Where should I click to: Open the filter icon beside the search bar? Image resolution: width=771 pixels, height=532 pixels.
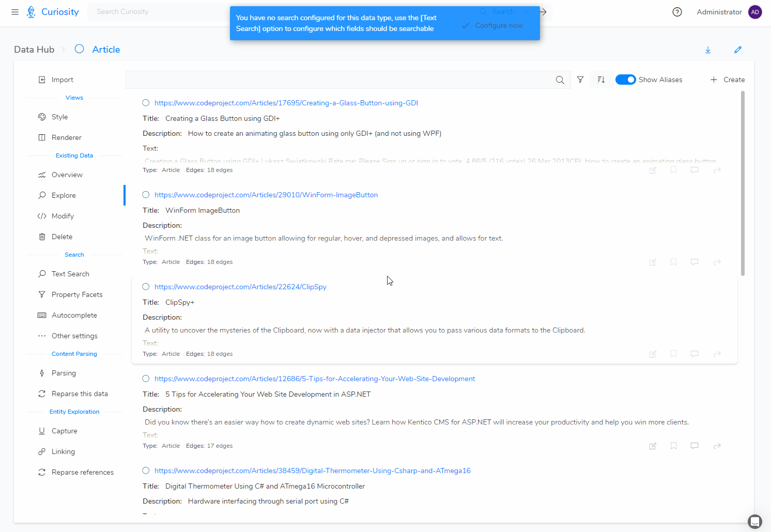coord(580,80)
